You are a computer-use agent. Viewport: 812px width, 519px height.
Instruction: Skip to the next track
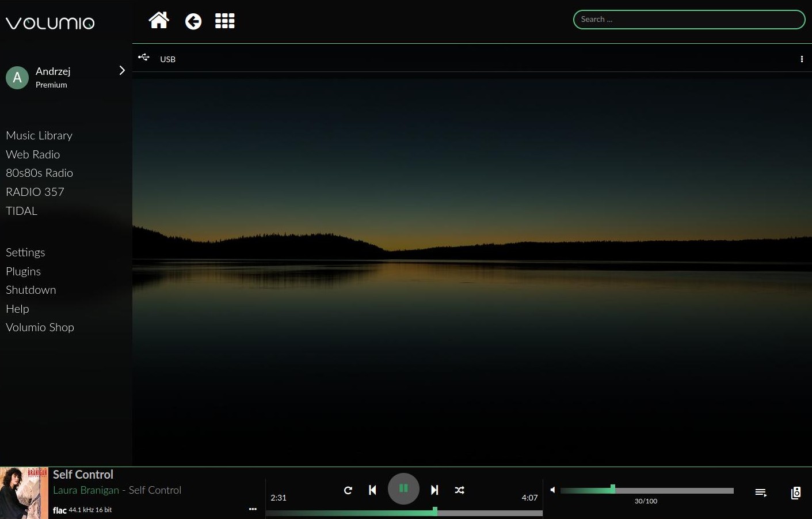[x=434, y=490]
